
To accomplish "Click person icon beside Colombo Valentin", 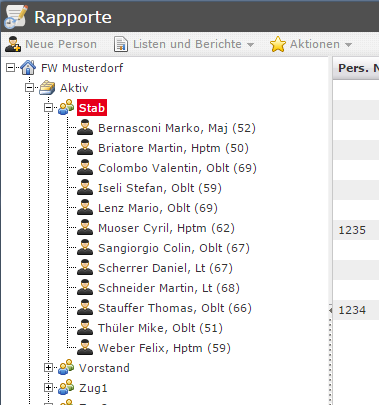I will tap(85, 167).
